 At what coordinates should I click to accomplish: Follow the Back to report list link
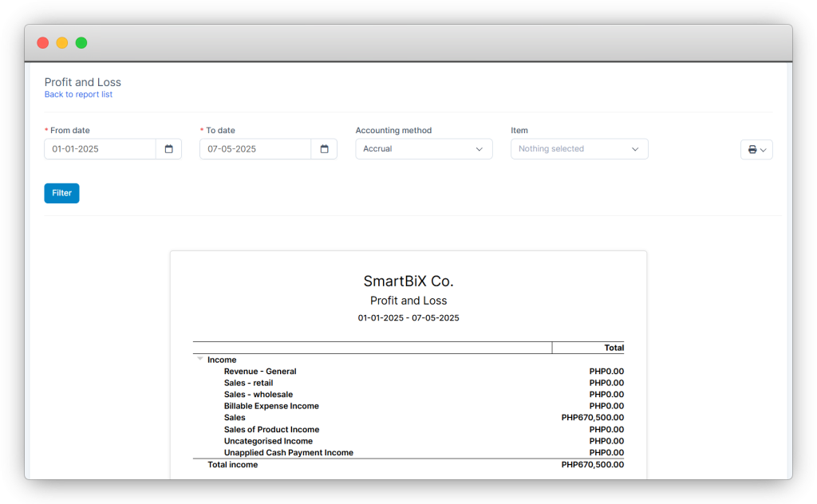78,95
